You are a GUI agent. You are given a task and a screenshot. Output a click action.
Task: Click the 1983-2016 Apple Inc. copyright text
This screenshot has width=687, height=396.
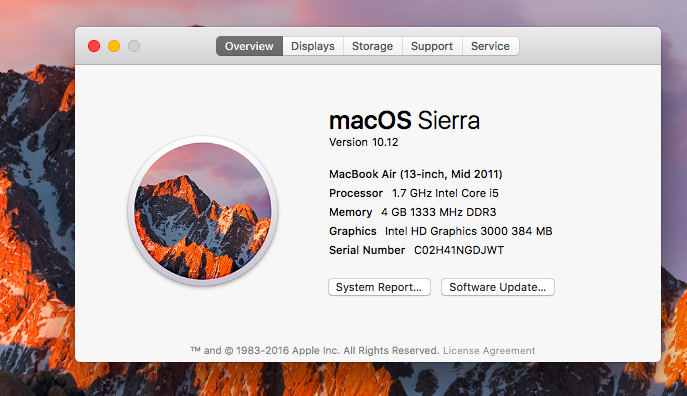click(x=315, y=350)
